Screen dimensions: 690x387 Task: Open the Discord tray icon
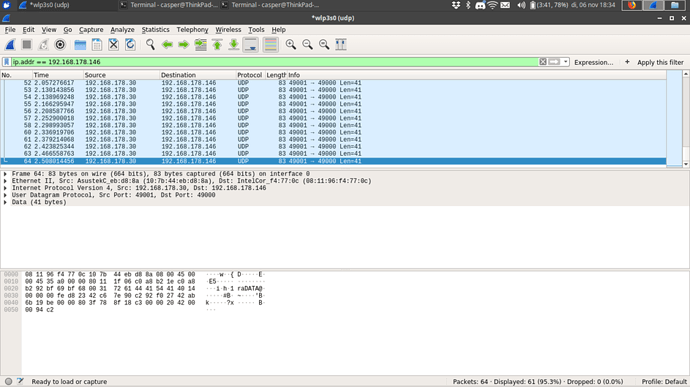click(480, 5)
